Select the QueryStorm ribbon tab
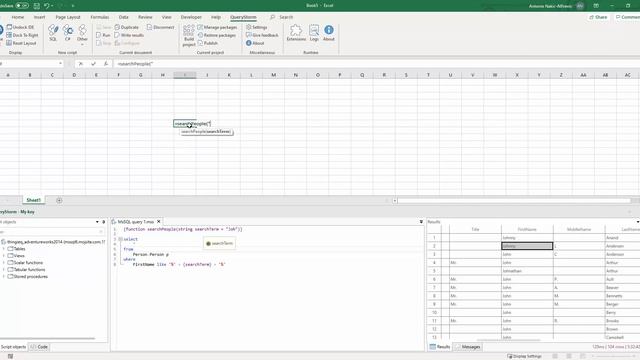The image size is (640, 360). (243, 17)
